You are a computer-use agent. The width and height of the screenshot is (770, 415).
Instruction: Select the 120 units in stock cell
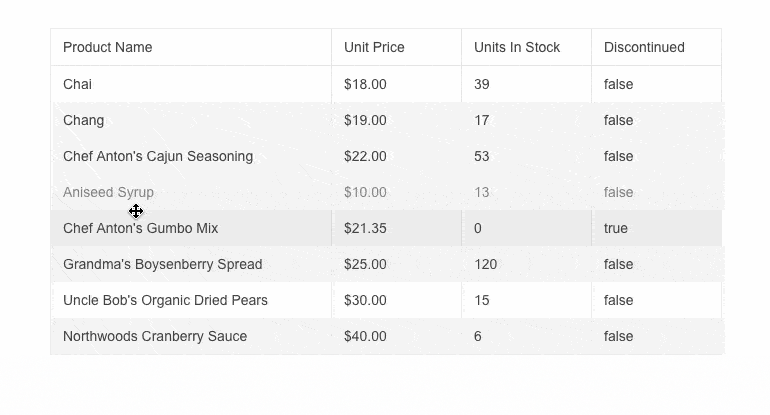486,264
